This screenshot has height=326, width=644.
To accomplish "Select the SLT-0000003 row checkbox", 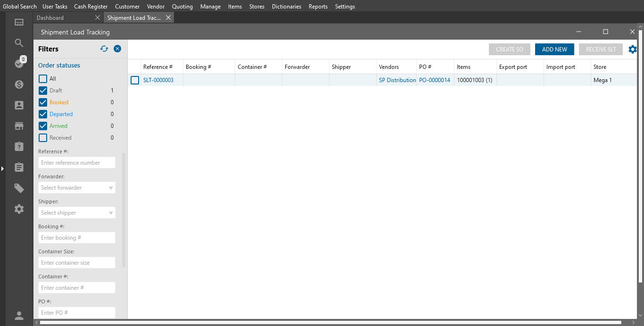I will tap(135, 80).
